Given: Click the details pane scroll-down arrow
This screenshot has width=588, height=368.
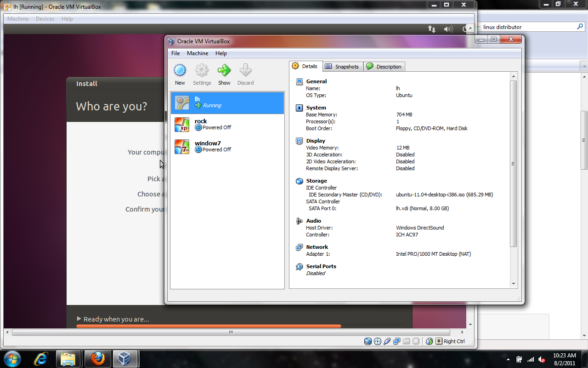Looking at the screenshot, I should click(514, 284).
